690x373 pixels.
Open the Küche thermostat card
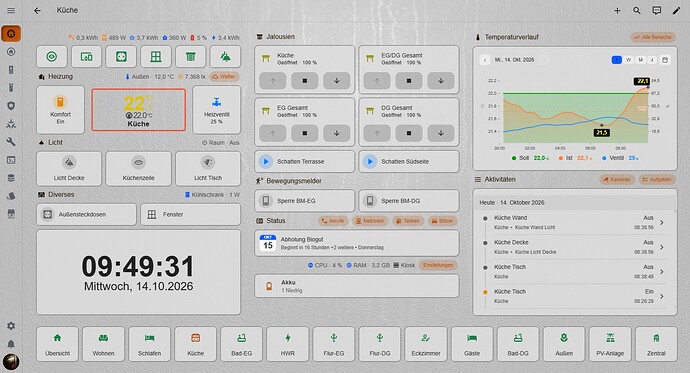coord(139,110)
